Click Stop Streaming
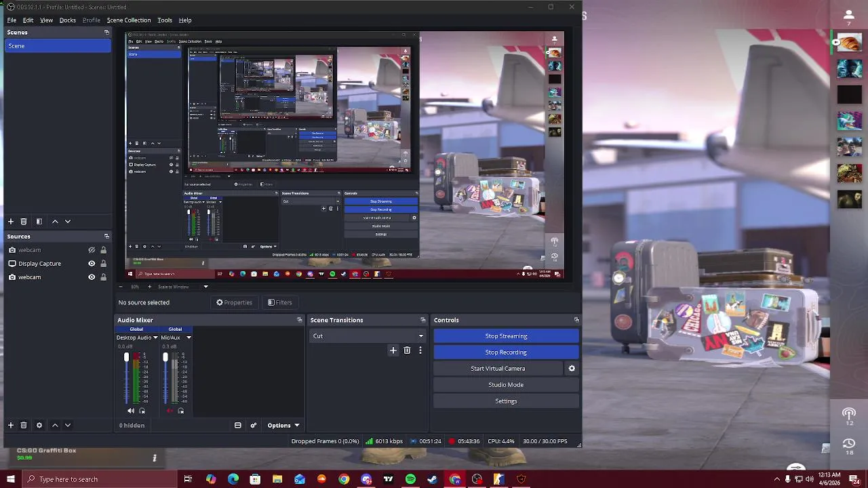 [x=506, y=336]
